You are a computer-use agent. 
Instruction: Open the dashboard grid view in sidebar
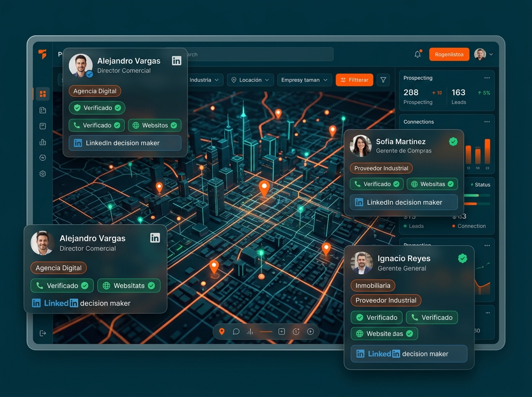[43, 94]
